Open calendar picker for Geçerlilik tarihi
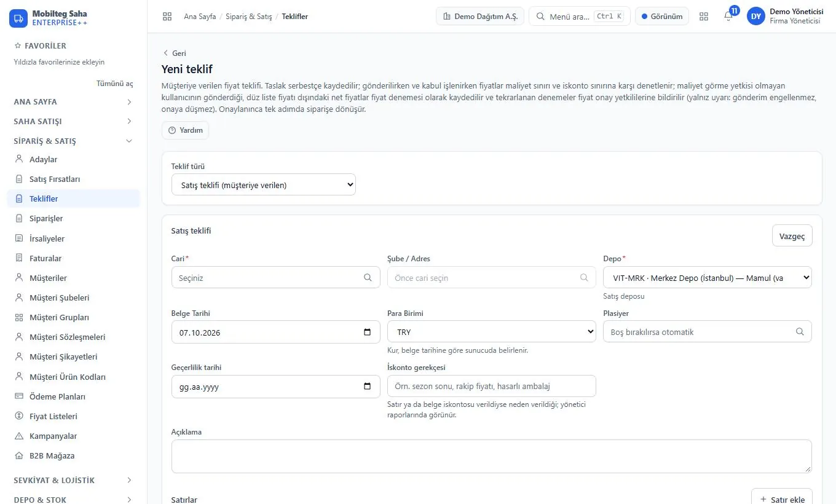This screenshot has width=836, height=504. [x=368, y=387]
